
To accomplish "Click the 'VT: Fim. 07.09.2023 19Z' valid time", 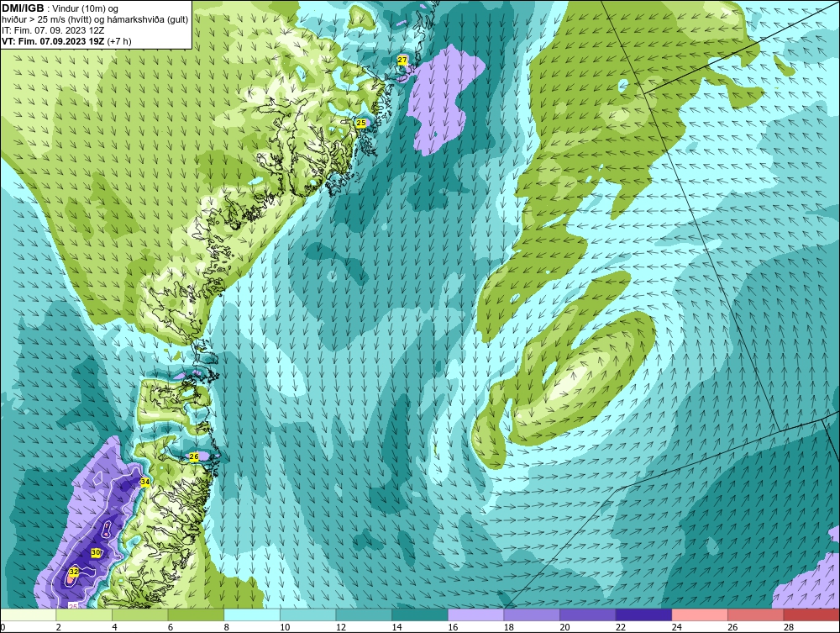I will 54,41.
